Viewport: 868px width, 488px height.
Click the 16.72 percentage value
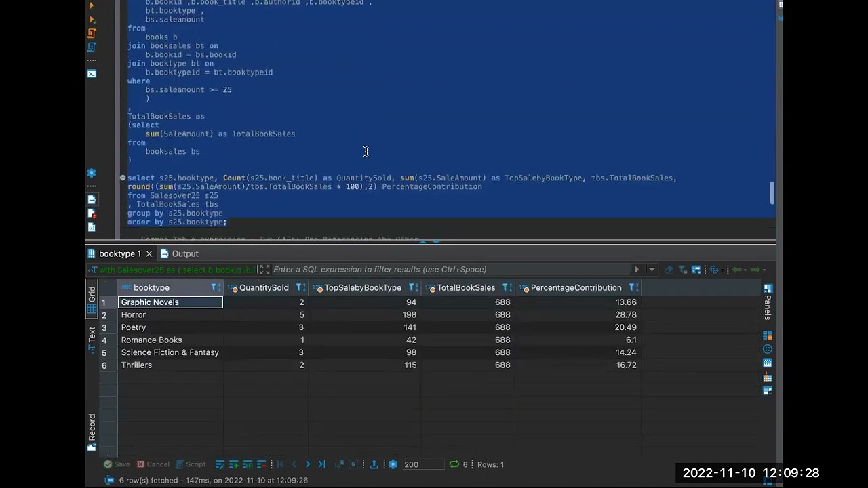(x=626, y=365)
